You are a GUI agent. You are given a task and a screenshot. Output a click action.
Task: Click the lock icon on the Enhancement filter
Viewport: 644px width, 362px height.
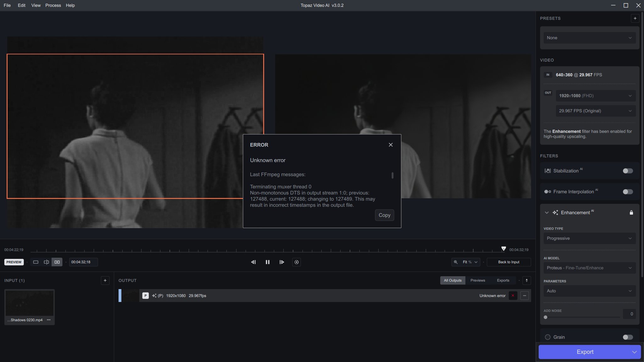632,212
